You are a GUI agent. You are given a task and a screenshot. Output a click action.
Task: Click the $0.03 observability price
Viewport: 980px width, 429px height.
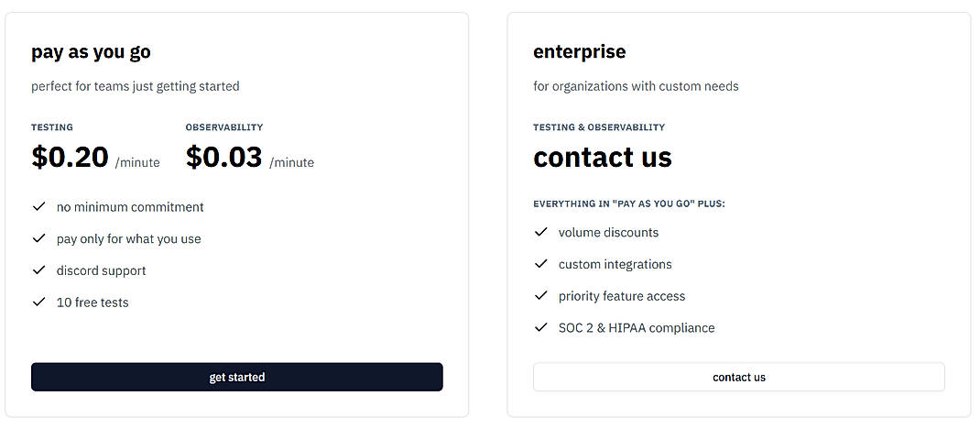223,158
